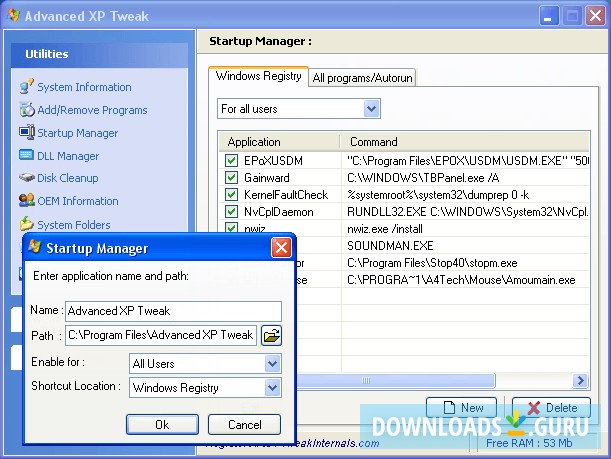The height and width of the screenshot is (459, 611).
Task: Click the Advanced XP Tweak title bar icon
Action: click(x=14, y=15)
